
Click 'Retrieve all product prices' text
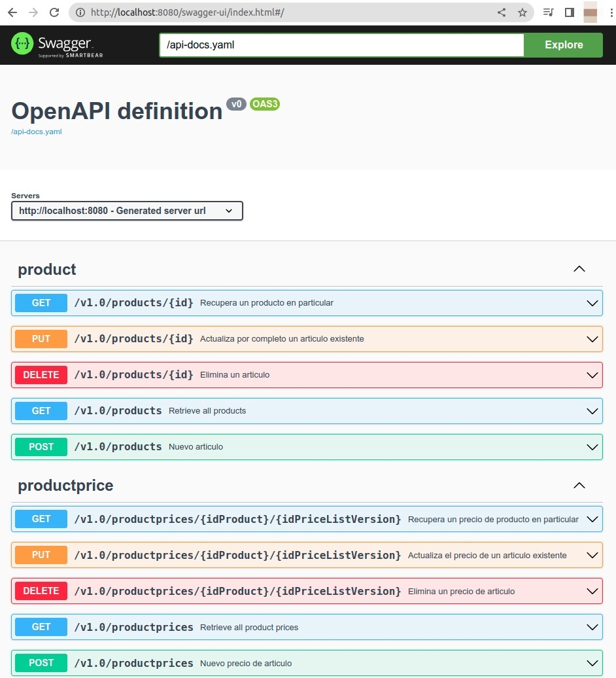click(249, 628)
